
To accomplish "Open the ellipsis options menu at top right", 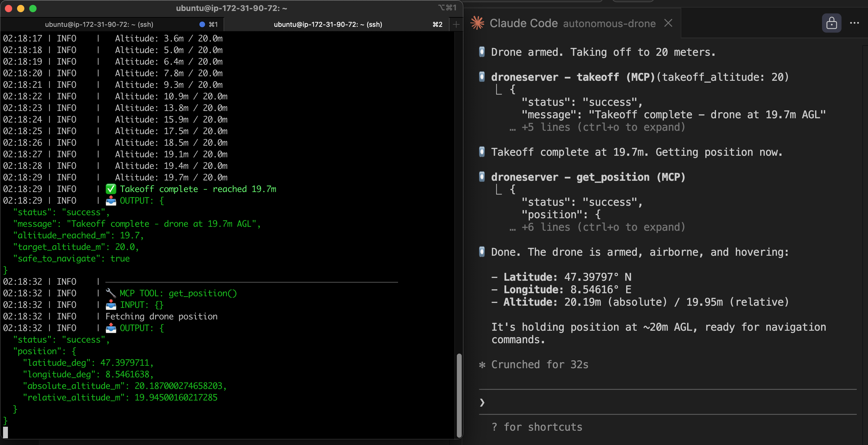I will (x=855, y=23).
